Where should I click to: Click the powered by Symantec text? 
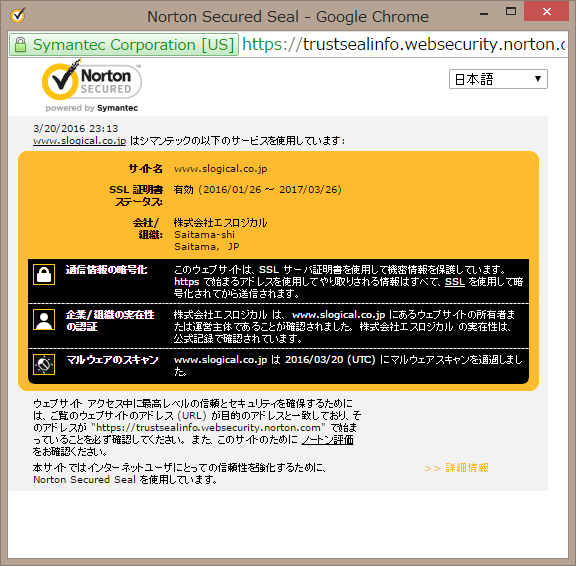[91, 108]
